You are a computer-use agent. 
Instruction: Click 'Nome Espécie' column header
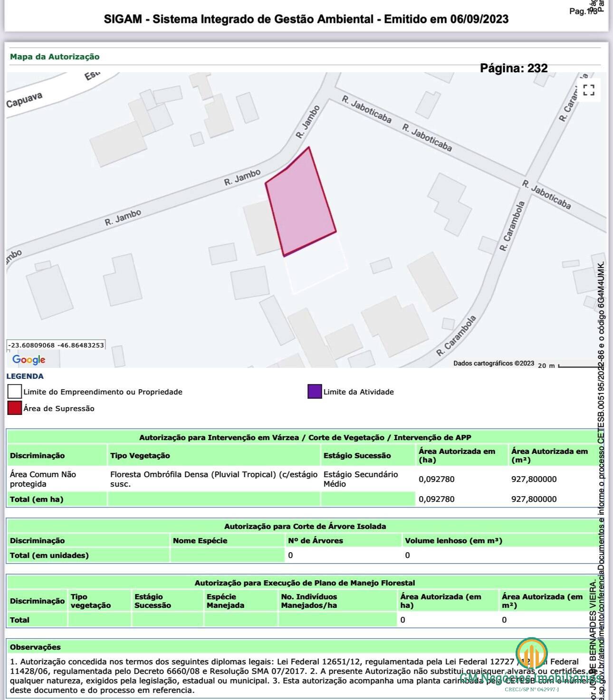tap(200, 540)
